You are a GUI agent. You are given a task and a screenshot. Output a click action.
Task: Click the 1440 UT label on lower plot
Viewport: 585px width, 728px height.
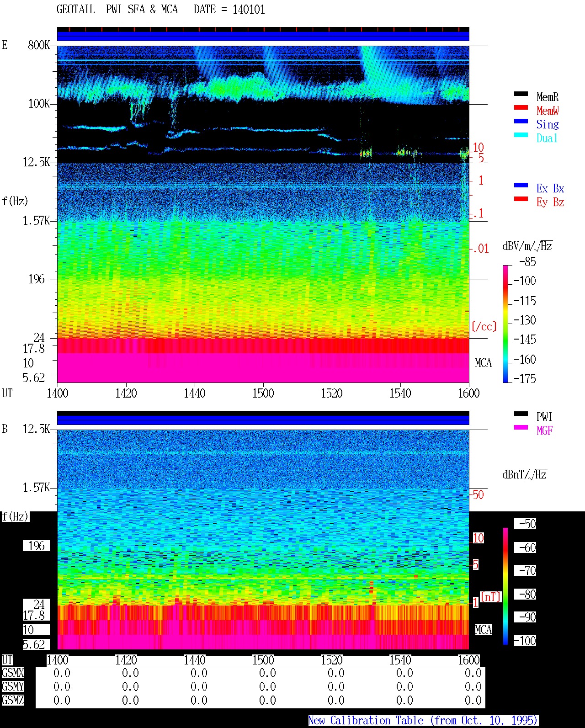195,660
